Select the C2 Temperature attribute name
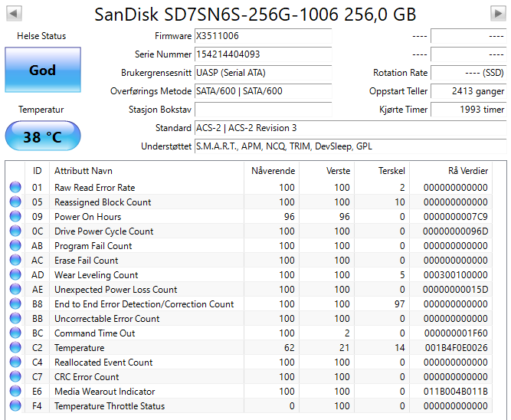This screenshot has height=420, width=511. coord(79,348)
